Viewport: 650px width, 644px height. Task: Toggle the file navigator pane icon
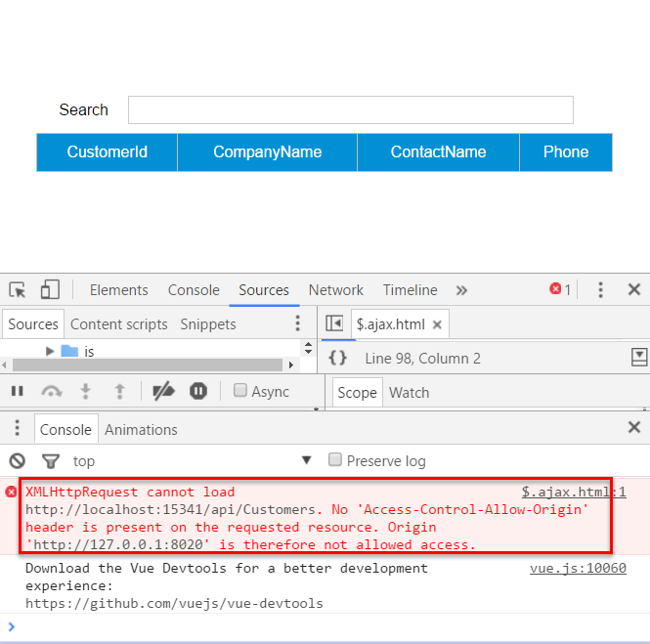pos(334,323)
